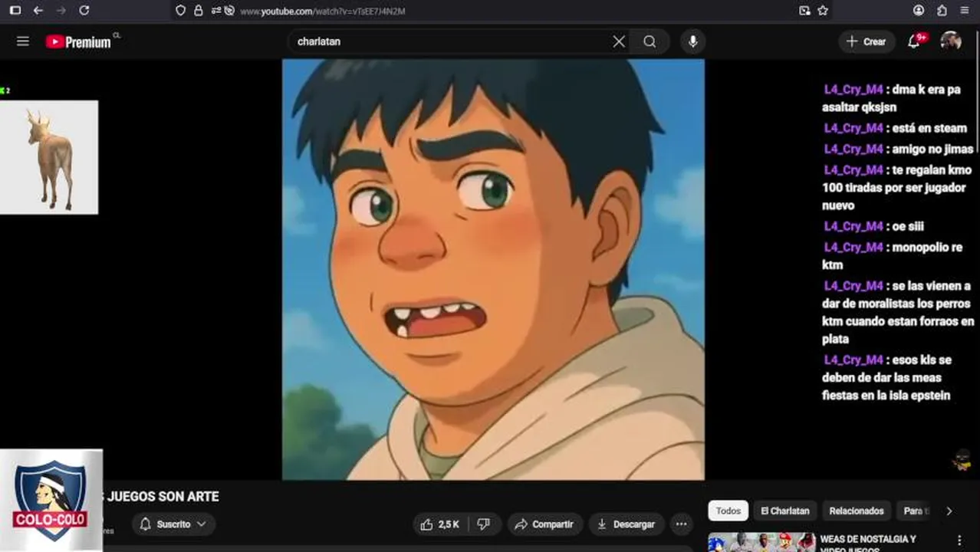Open the account avatar menu
Image resolution: width=980 pixels, height=552 pixels.
(x=951, y=41)
